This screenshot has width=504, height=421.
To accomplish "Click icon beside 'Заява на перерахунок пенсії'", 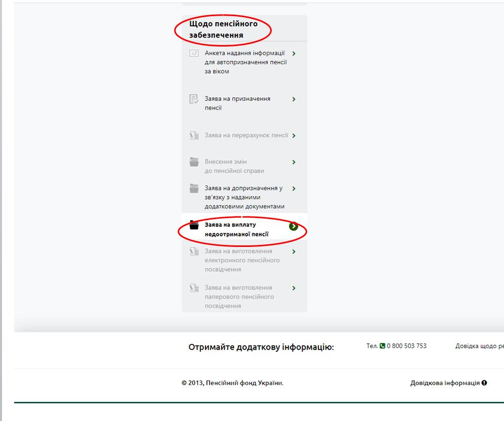I will 194,136.
